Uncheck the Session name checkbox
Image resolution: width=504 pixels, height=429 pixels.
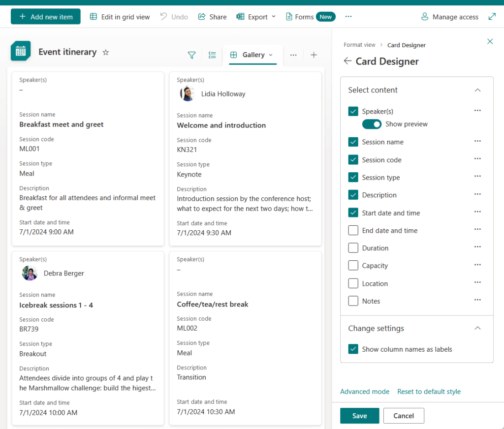pyautogui.click(x=353, y=142)
